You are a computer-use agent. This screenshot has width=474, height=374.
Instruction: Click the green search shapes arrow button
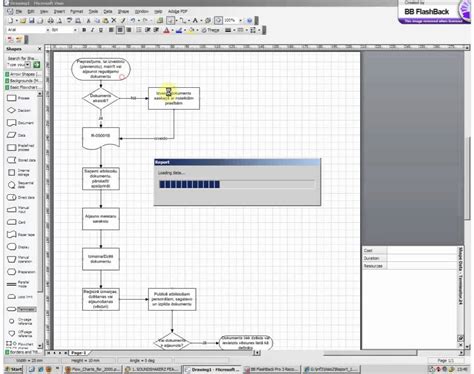pyautogui.click(x=36, y=65)
